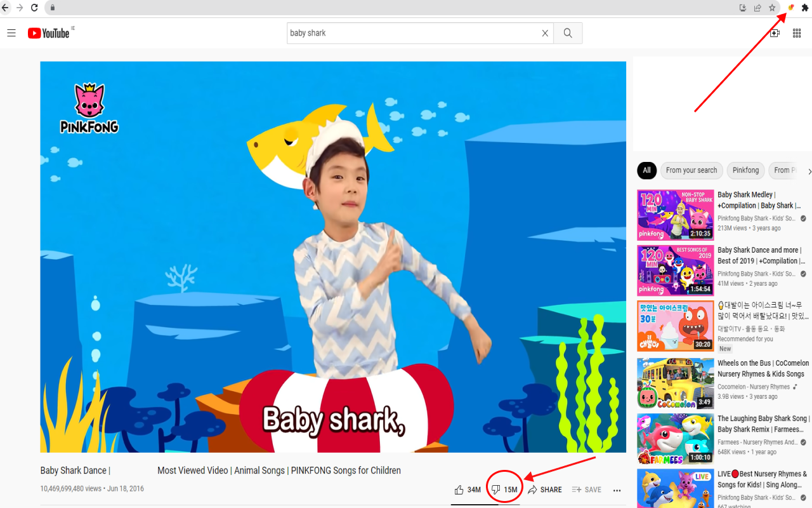Image resolution: width=812 pixels, height=508 pixels.
Task: Go to YouTube home via the logo
Action: coord(49,33)
